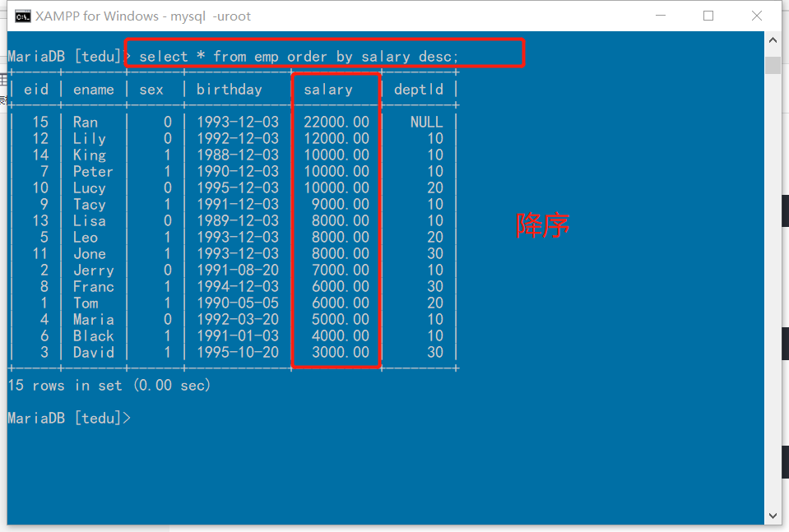Screen dimensions: 789x532
Task: Click the name 'Lucy' in the table
Action: coord(90,188)
